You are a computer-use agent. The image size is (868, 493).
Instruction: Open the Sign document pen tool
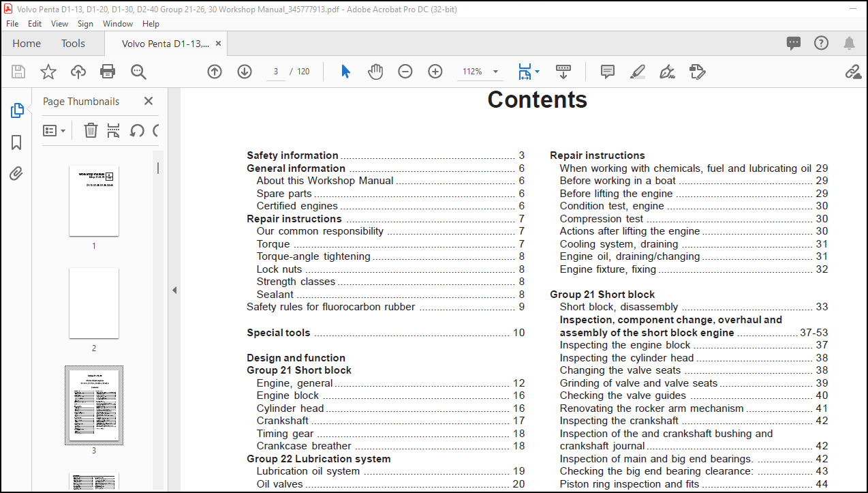coord(667,72)
